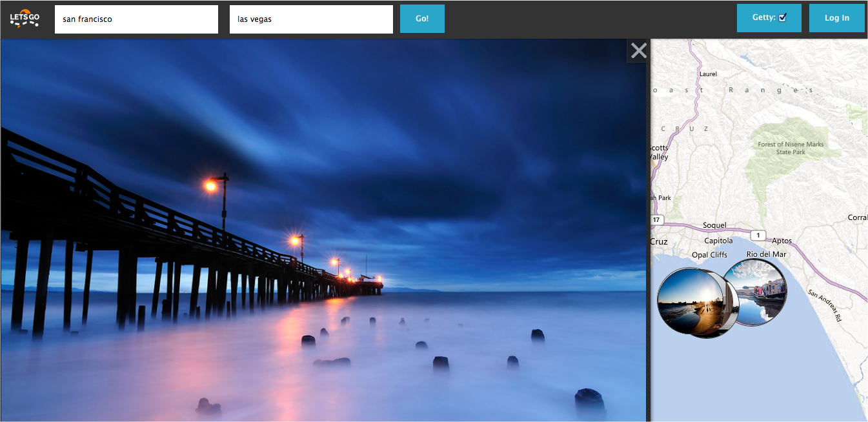
Task: Click the large pier photograph
Action: pos(323,230)
